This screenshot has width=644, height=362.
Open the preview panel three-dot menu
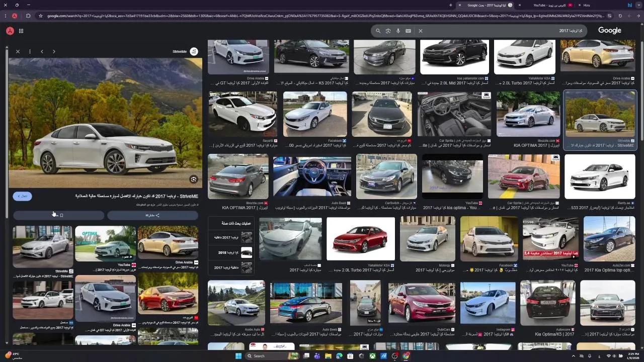point(30,51)
